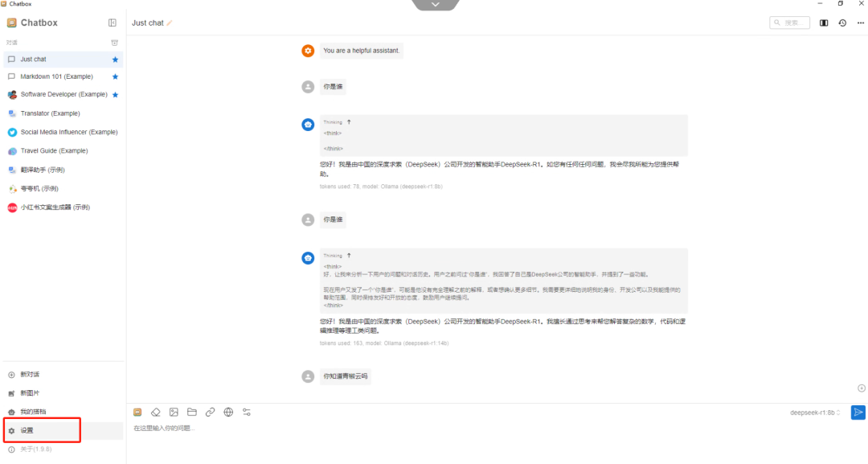Click the You are a helpful assistant message
Screen dimensions: 868x464
pos(362,51)
